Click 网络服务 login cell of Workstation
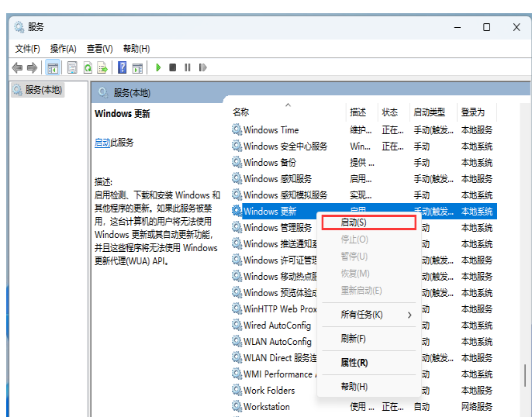The width and height of the screenshot is (532, 417). point(476,406)
